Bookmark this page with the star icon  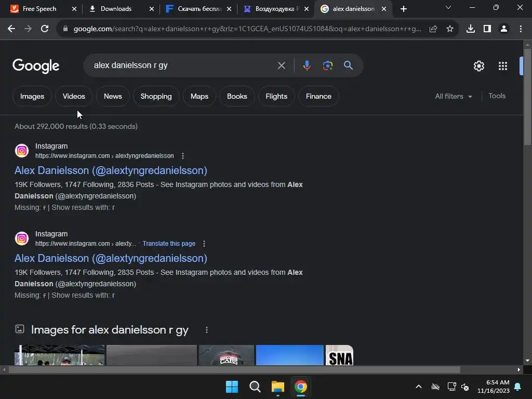(x=450, y=29)
